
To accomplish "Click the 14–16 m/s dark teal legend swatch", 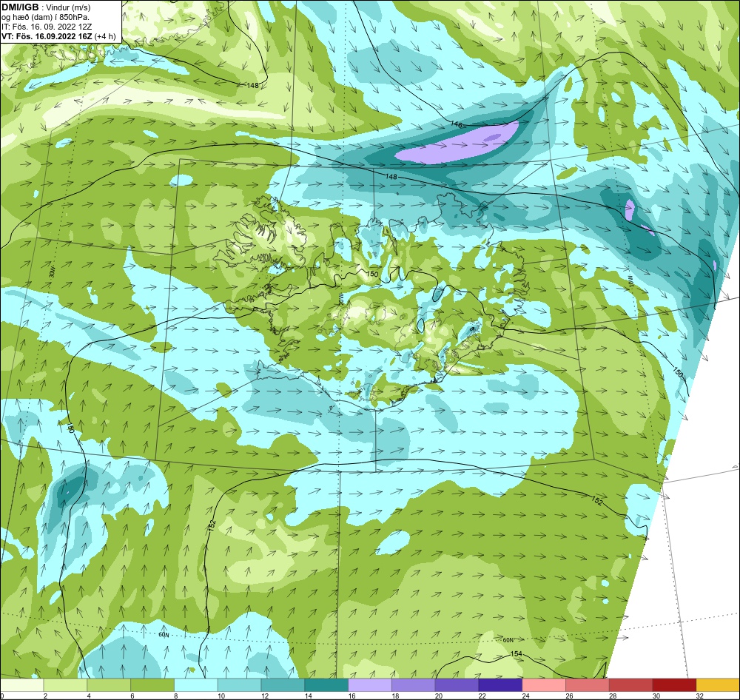I will 326,685.
